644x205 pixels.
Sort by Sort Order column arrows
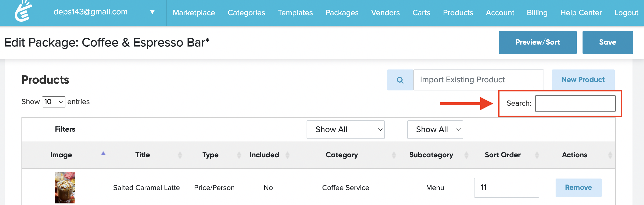pyautogui.click(x=537, y=155)
